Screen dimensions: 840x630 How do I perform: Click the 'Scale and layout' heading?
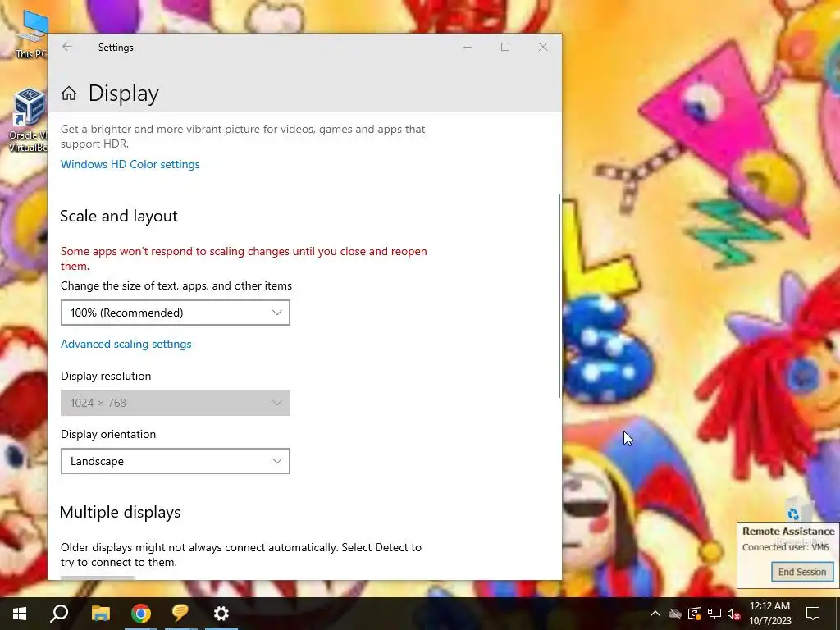pos(118,216)
